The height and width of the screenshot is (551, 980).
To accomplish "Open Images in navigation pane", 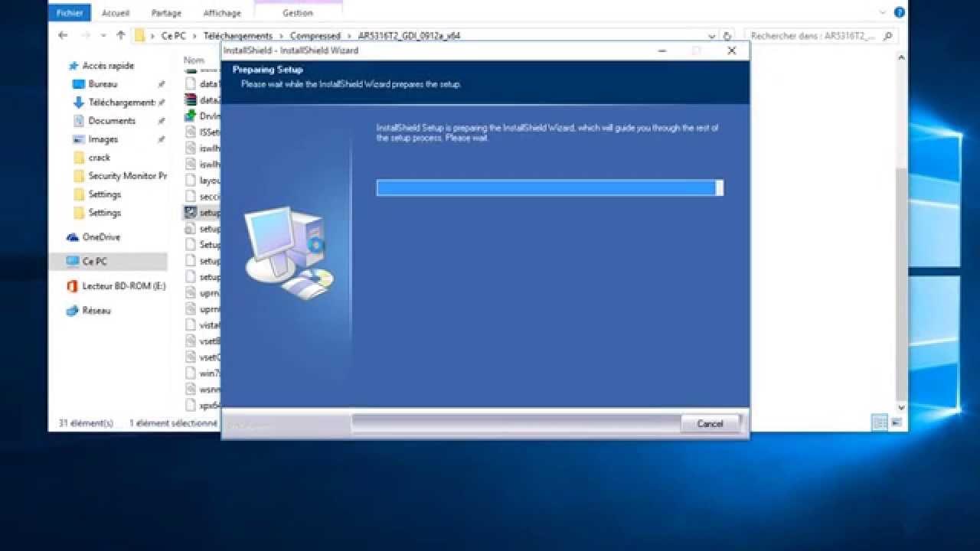I will 103,139.
